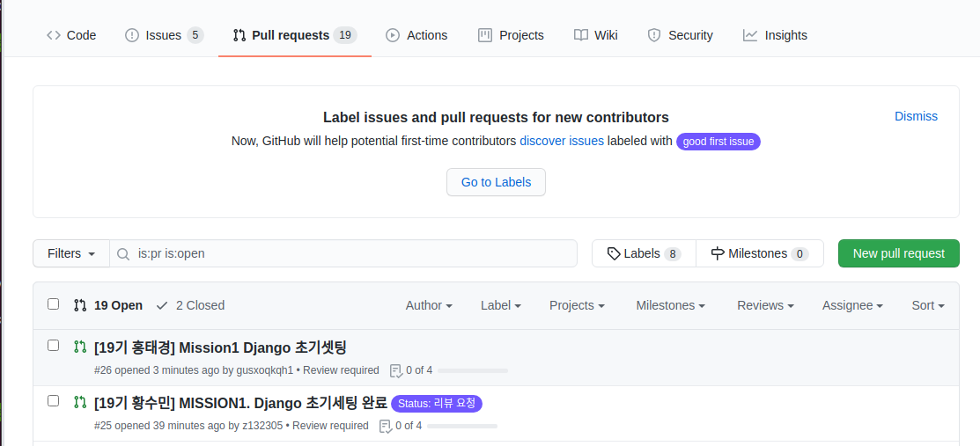
Task: Click 'Review required' on PR #26
Action: click(x=342, y=370)
